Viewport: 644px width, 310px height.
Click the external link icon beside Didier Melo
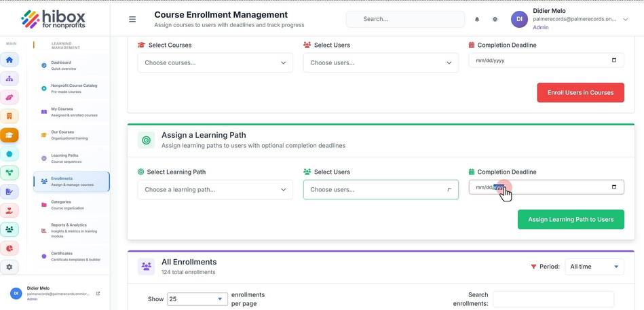(98, 294)
